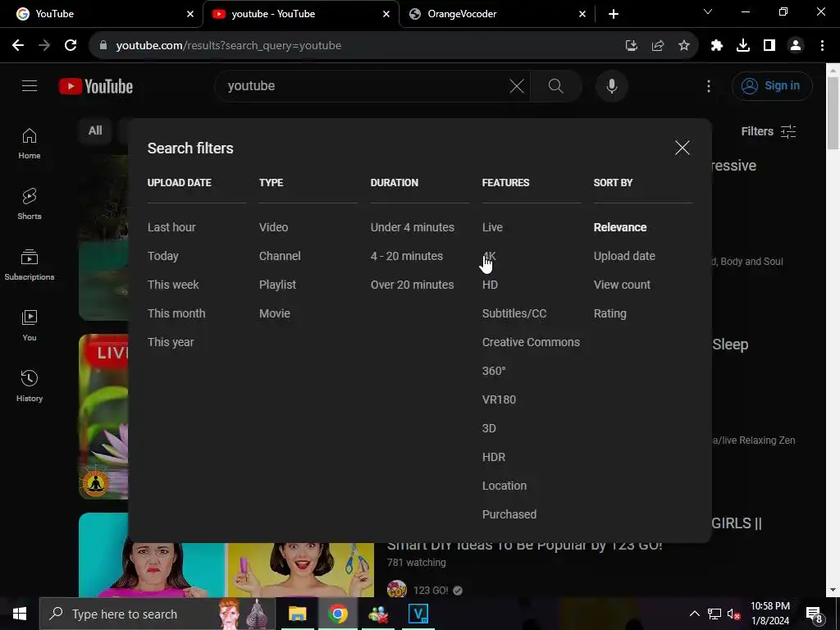This screenshot has height=630, width=840.
Task: Open Chrome downloads icon
Action: (x=742, y=46)
